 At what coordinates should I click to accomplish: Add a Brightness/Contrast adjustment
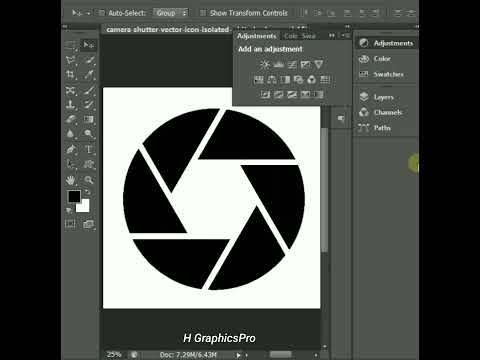265,64
